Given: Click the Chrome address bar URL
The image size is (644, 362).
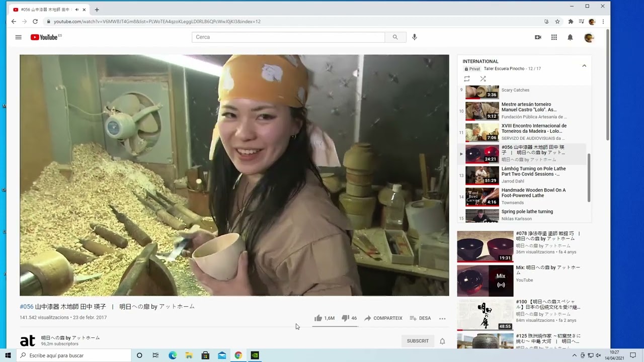Looking at the screenshot, I should [x=157, y=22].
